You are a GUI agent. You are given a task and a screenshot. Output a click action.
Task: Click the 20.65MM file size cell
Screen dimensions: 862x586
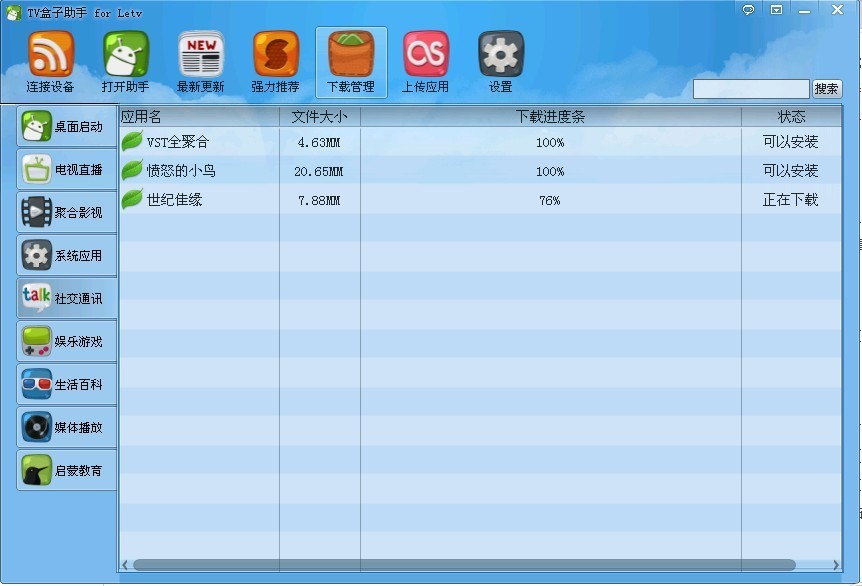coord(319,172)
